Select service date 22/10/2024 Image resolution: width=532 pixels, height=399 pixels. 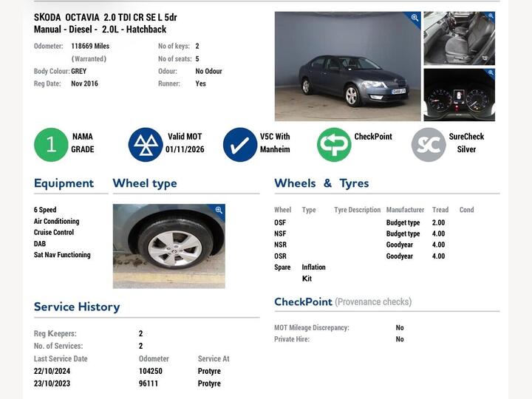(52, 371)
